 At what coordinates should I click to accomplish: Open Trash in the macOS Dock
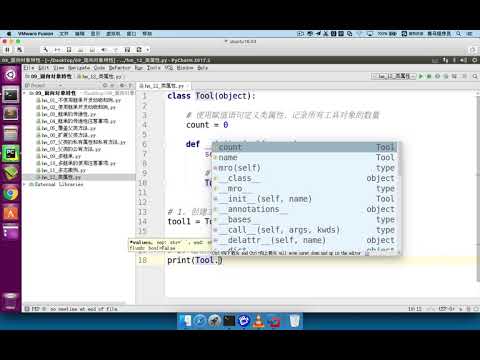294,321
